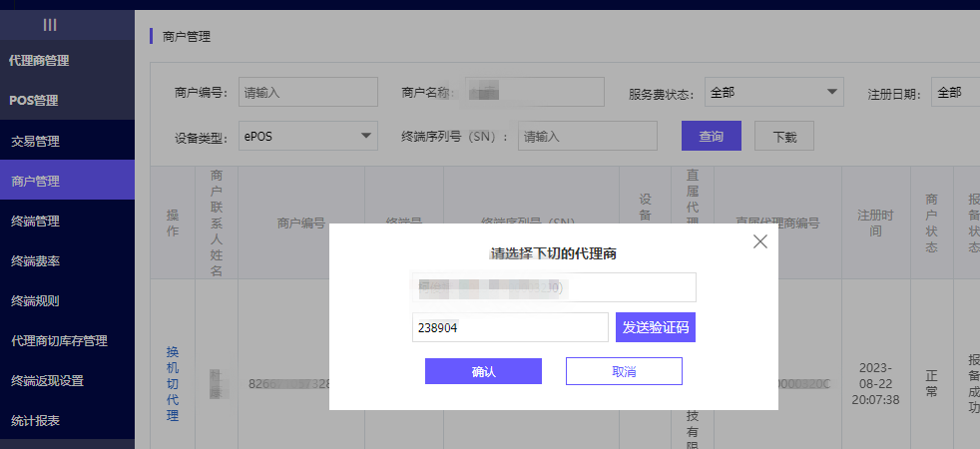Screen dimensions: 980x449
Task: Click the 商户联系人姓名 column header
Action: pos(217,223)
